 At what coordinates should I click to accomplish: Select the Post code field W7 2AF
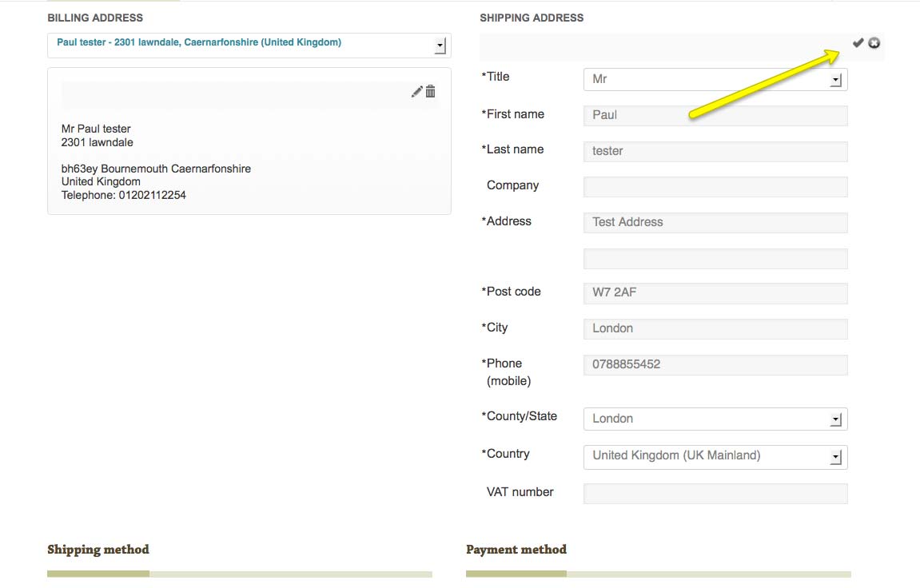[715, 293]
